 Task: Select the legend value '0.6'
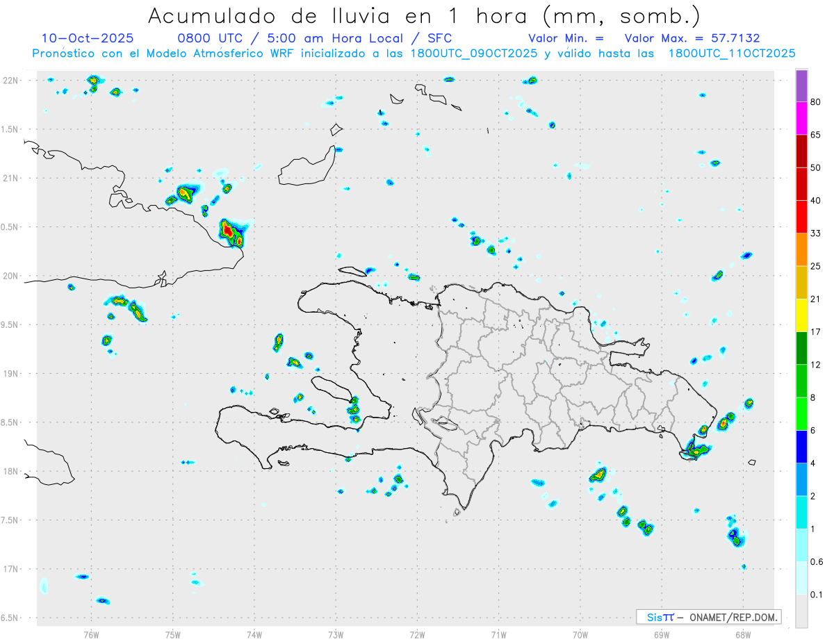(817, 562)
